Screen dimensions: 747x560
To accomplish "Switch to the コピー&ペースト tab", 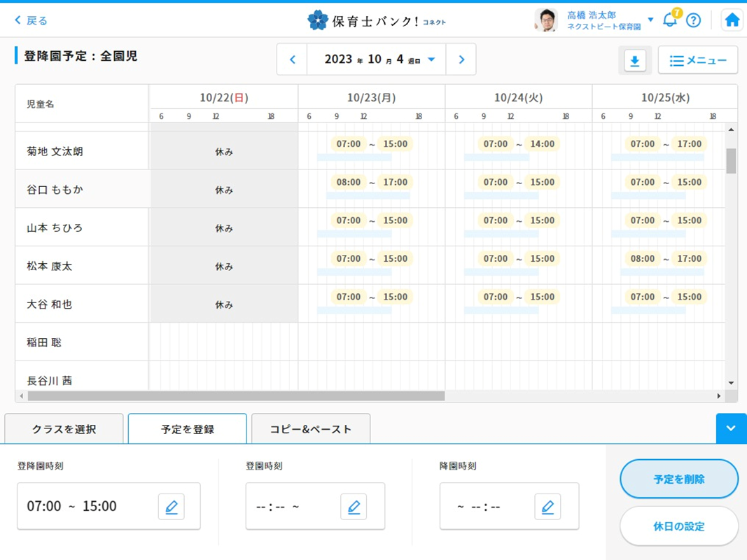I will click(311, 429).
